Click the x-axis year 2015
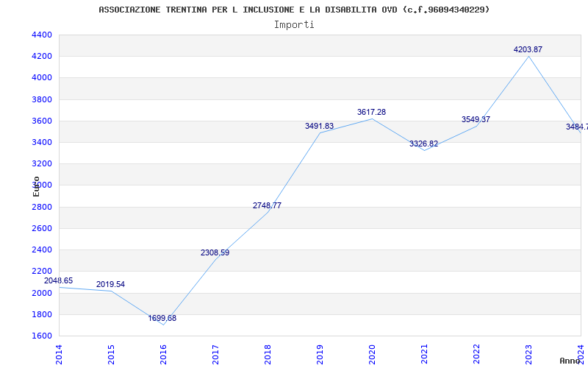 [x=111, y=355]
